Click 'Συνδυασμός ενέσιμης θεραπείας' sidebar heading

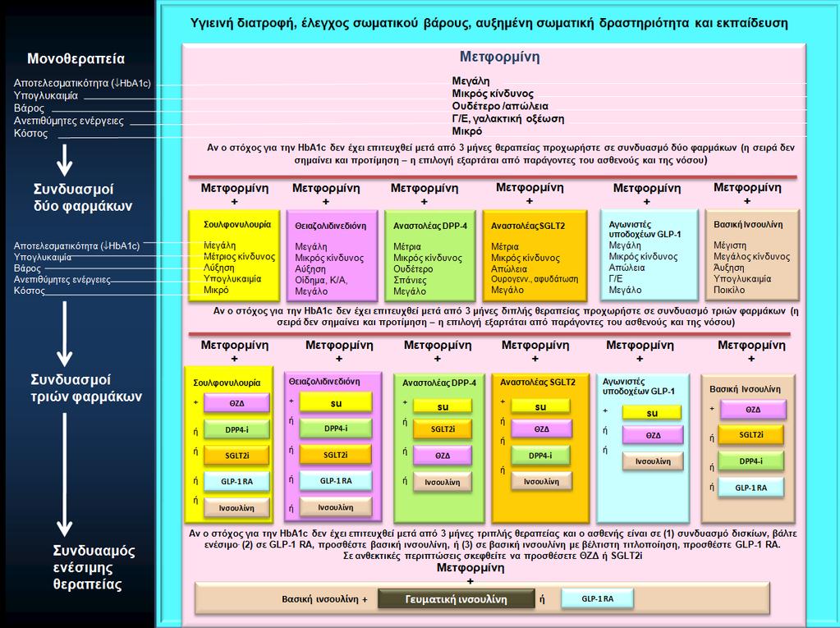click(94, 567)
